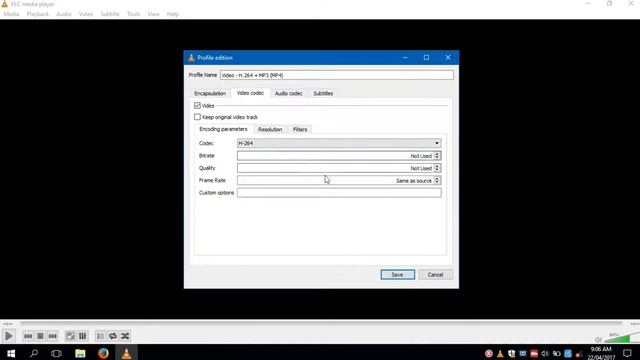The image size is (640, 360).
Task: Open extended settings equalizer button
Action: coord(82,336)
